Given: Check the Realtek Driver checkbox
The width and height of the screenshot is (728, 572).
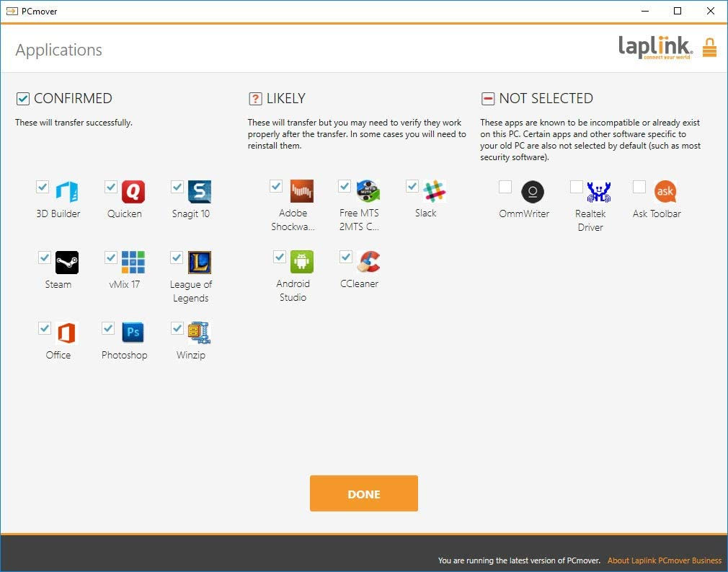Looking at the screenshot, I should pyautogui.click(x=575, y=186).
